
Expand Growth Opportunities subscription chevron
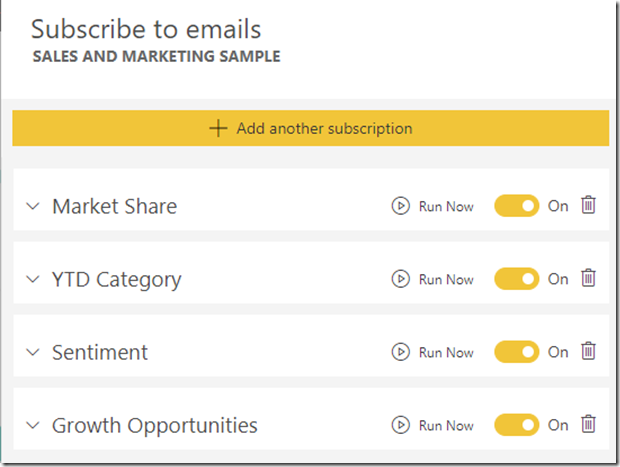[x=33, y=426]
